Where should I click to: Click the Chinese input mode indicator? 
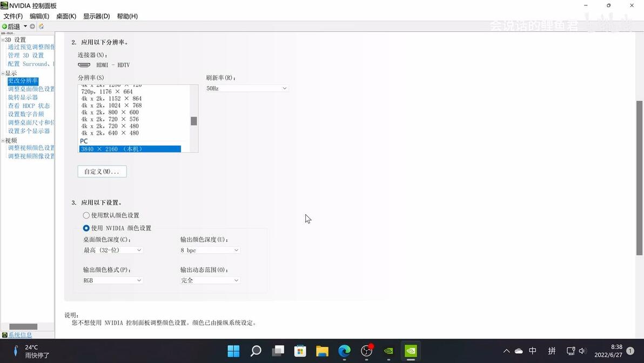click(533, 351)
